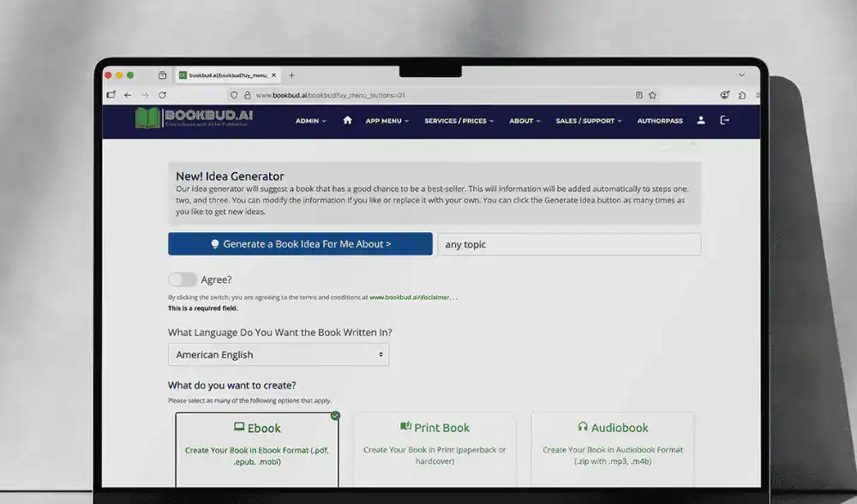Screen dimensions: 857x504
Task: Click the logout icon in navbar
Action: click(725, 121)
